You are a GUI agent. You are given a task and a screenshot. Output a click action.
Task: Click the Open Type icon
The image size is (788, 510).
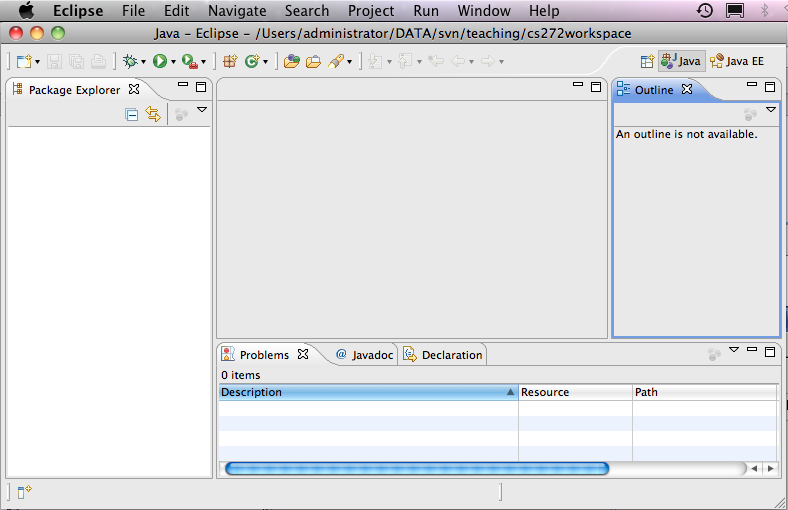pyautogui.click(x=291, y=61)
